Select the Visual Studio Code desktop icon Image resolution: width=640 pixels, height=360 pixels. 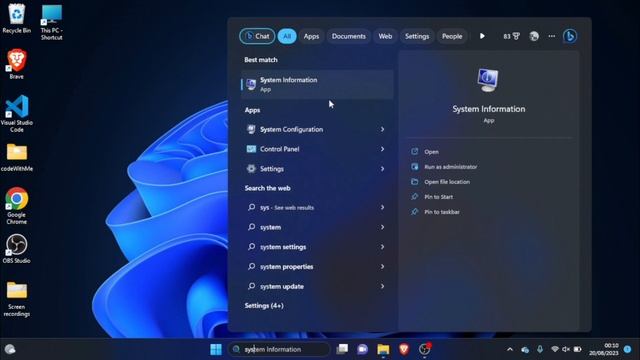17,113
